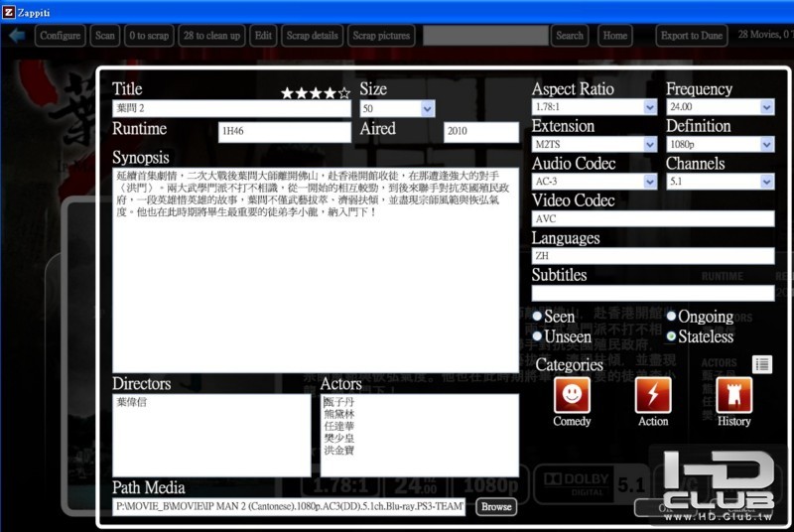Click Export to Dune
This screenshot has height=532, width=794.
click(x=691, y=36)
